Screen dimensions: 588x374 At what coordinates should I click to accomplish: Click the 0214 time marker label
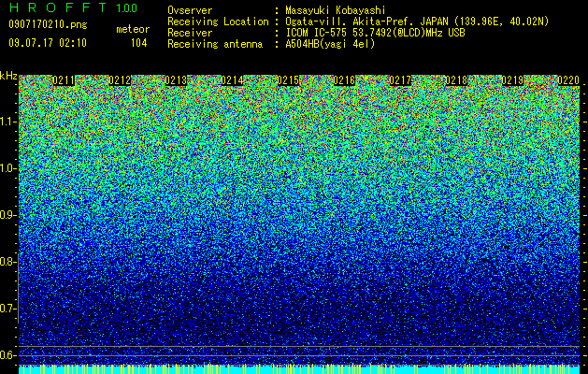[232, 80]
